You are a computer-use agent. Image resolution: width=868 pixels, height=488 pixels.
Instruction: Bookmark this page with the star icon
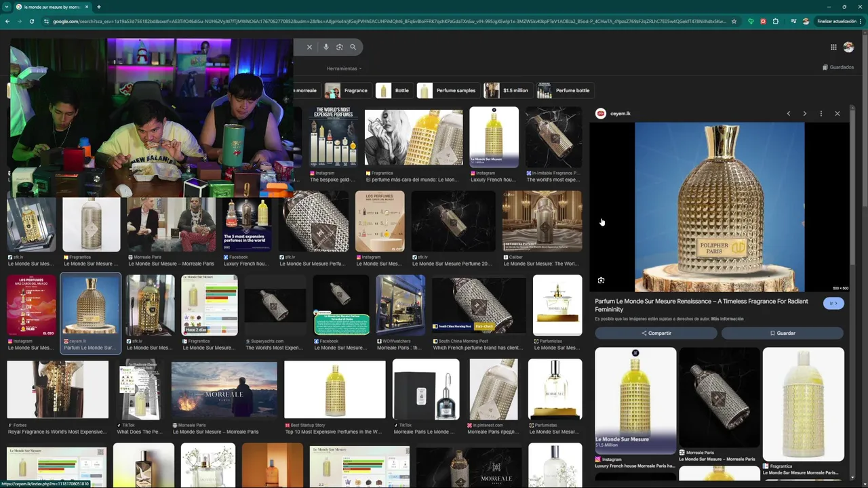734,21
